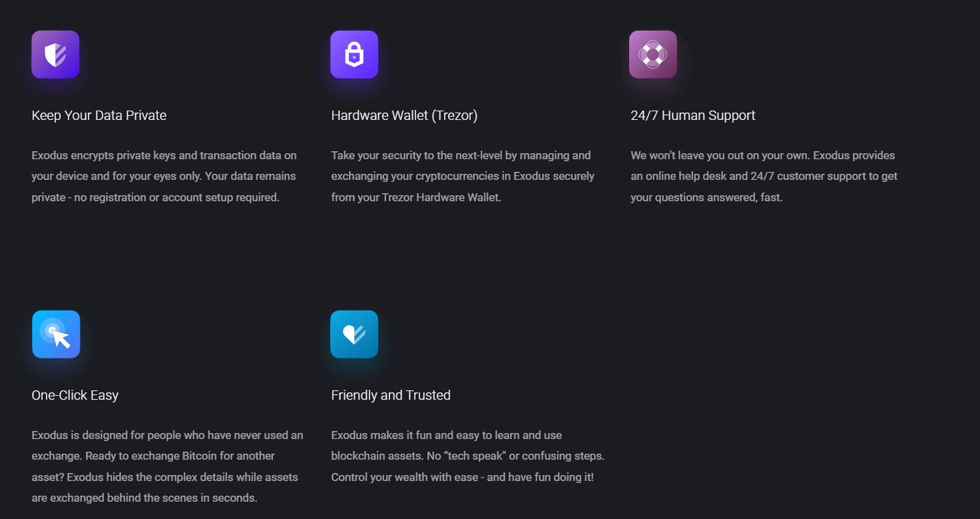Select the One-Click Easy heading

click(75, 395)
